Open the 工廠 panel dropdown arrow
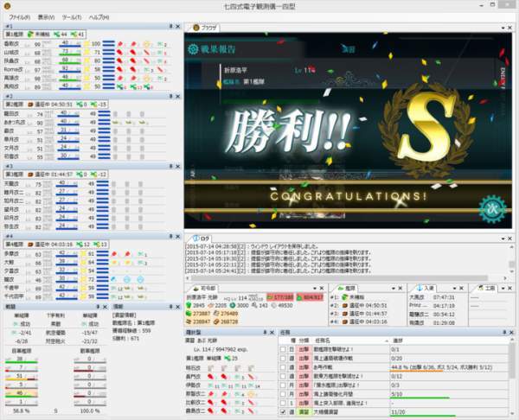This screenshot has height=420, width=519. 503,289
